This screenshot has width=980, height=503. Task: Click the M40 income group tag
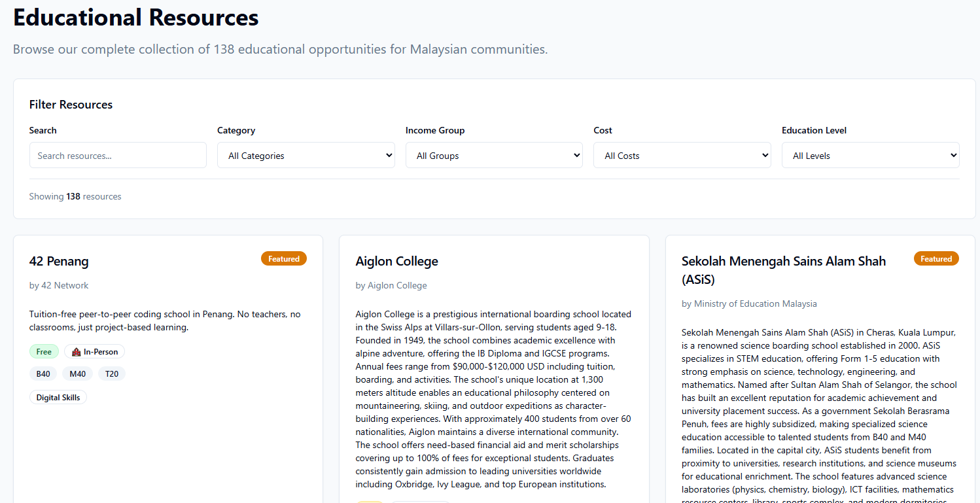point(78,374)
